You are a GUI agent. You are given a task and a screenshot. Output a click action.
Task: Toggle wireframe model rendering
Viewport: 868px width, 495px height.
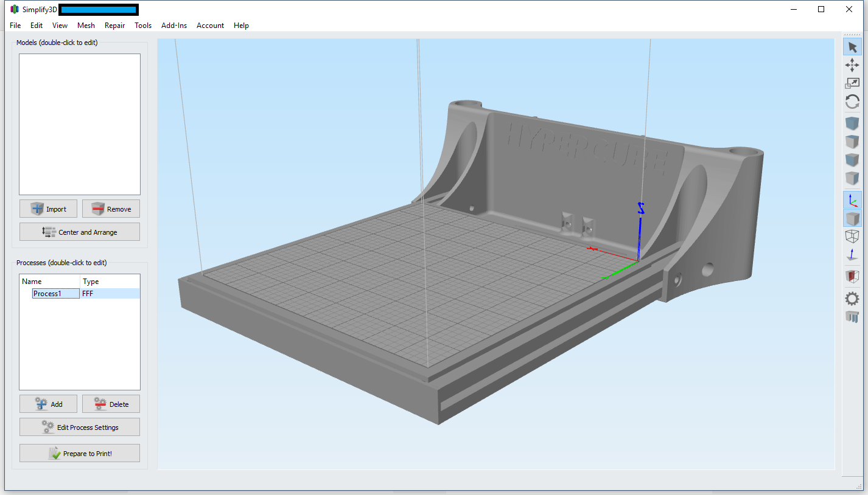click(x=852, y=236)
